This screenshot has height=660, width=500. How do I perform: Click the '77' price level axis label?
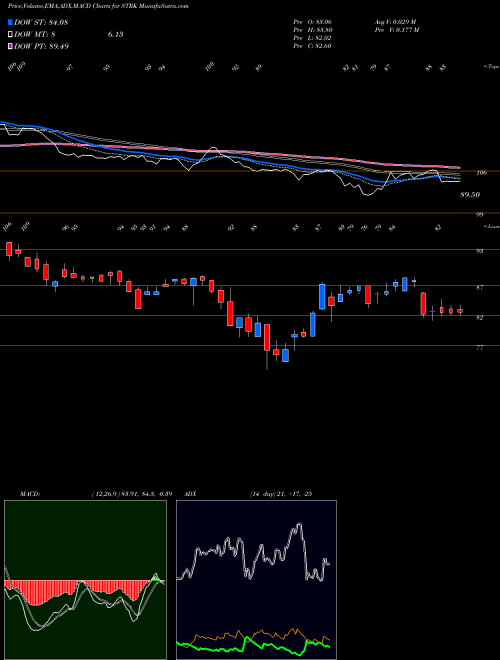tap(479, 348)
